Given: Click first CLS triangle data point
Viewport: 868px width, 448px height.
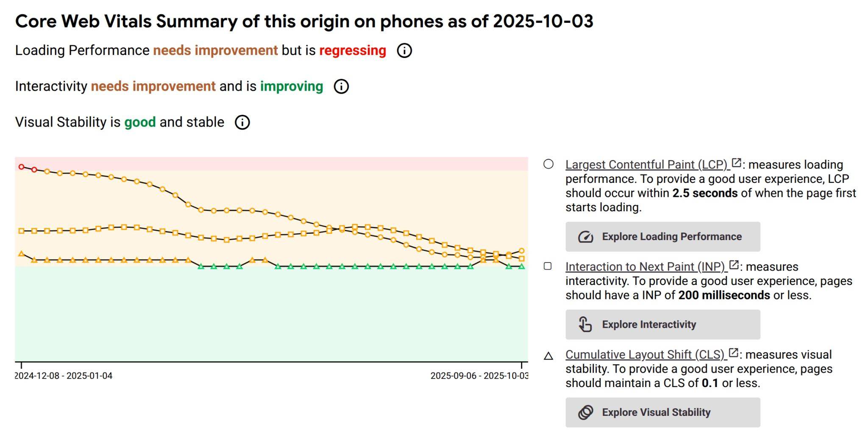Looking at the screenshot, I should point(22,254).
